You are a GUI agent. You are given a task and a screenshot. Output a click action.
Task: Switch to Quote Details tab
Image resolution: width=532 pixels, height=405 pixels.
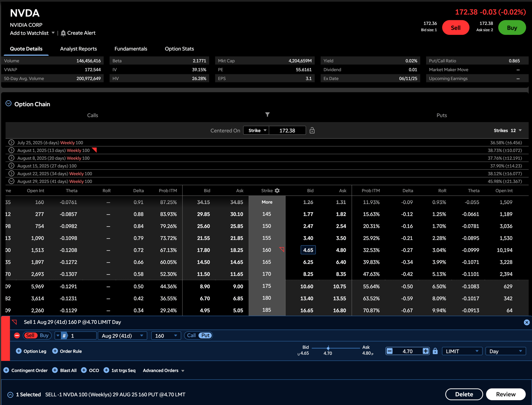26,49
